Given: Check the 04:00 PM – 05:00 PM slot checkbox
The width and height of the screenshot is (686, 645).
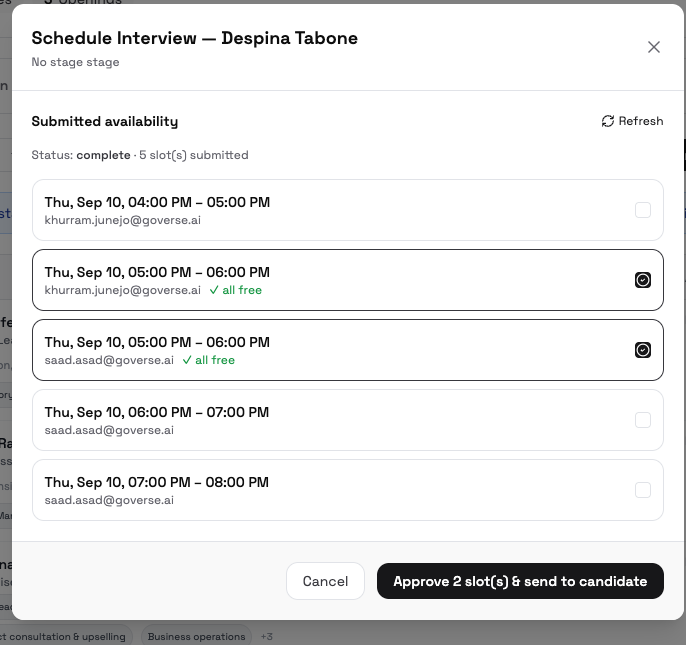Looking at the screenshot, I should (643, 210).
